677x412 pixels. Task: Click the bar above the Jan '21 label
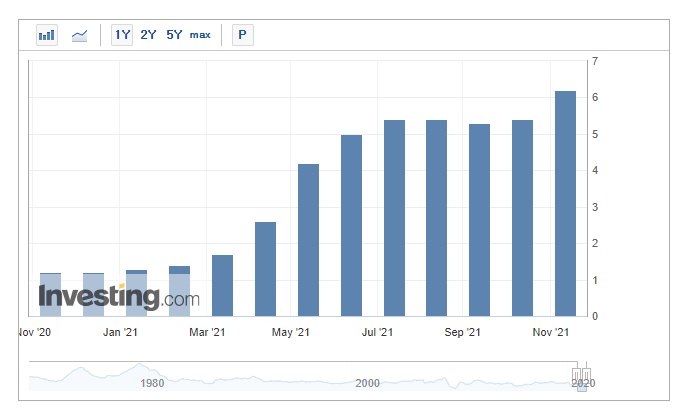(x=136, y=293)
